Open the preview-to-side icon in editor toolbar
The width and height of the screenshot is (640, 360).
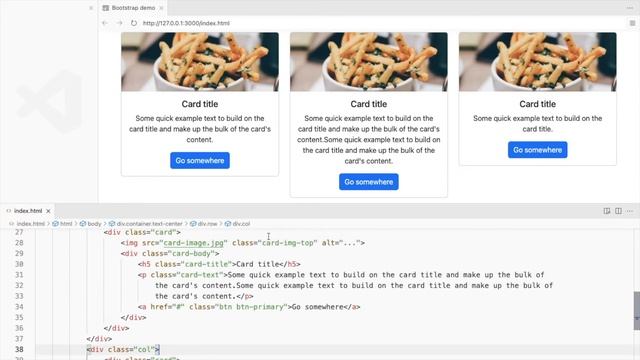(x=607, y=211)
